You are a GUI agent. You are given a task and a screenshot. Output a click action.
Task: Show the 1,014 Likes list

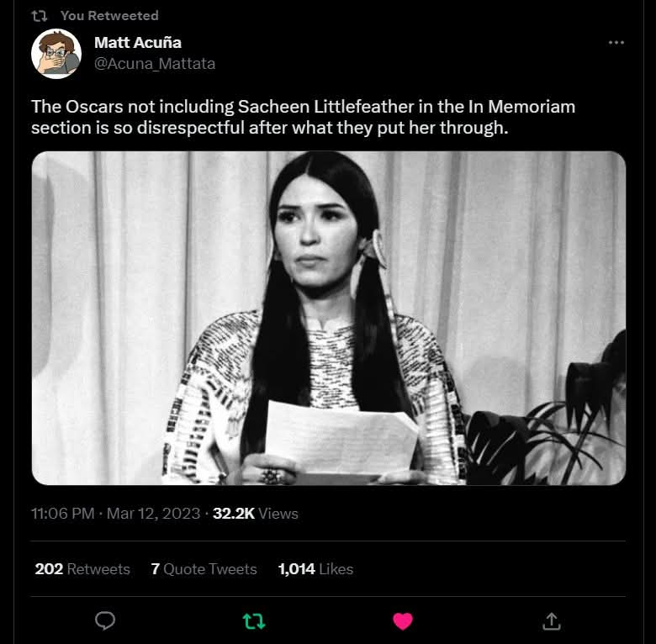click(x=316, y=569)
